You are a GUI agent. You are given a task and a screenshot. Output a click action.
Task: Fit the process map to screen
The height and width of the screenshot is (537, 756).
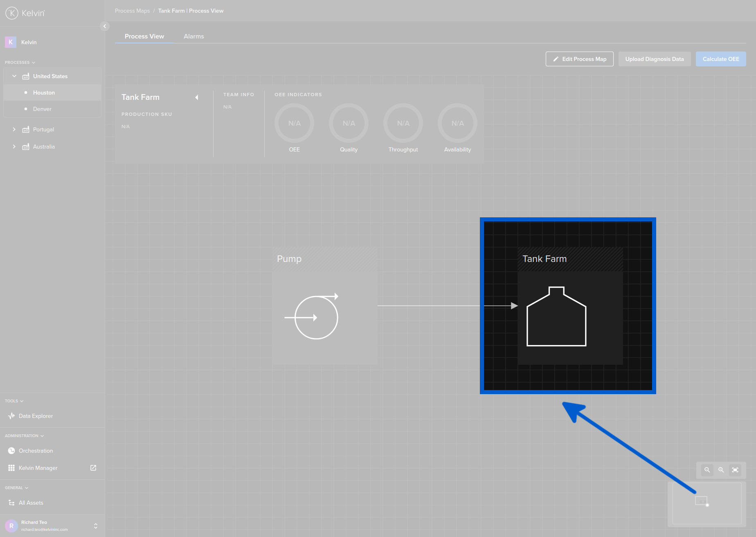(x=735, y=470)
